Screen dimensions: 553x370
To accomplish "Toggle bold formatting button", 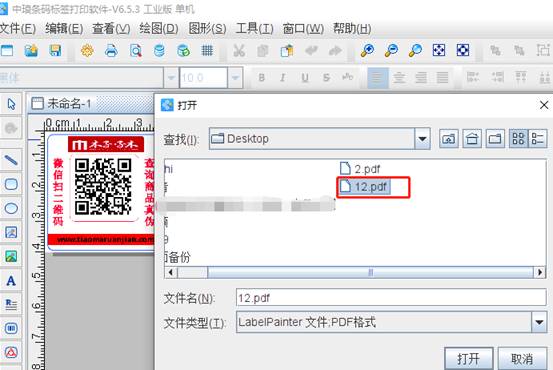I will pos(261,78).
